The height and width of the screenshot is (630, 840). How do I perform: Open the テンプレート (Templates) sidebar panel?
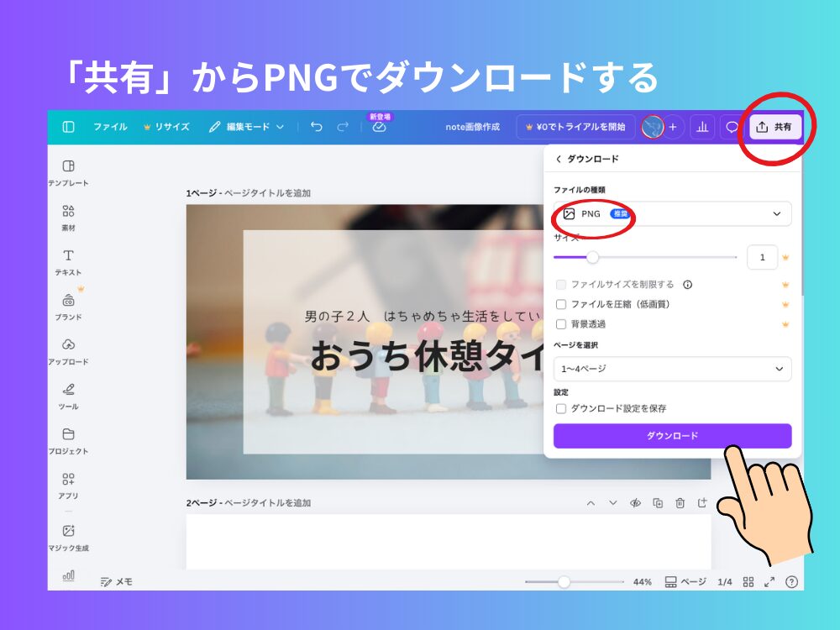[x=68, y=171]
